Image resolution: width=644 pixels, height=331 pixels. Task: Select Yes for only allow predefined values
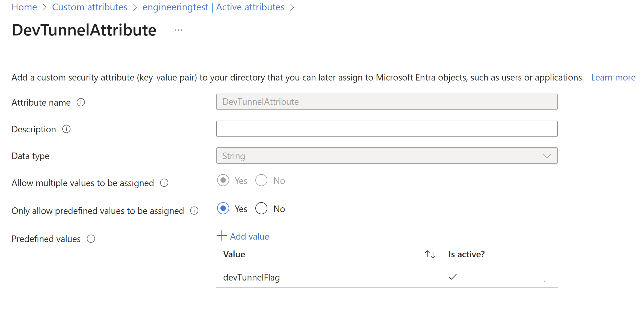pyautogui.click(x=223, y=208)
